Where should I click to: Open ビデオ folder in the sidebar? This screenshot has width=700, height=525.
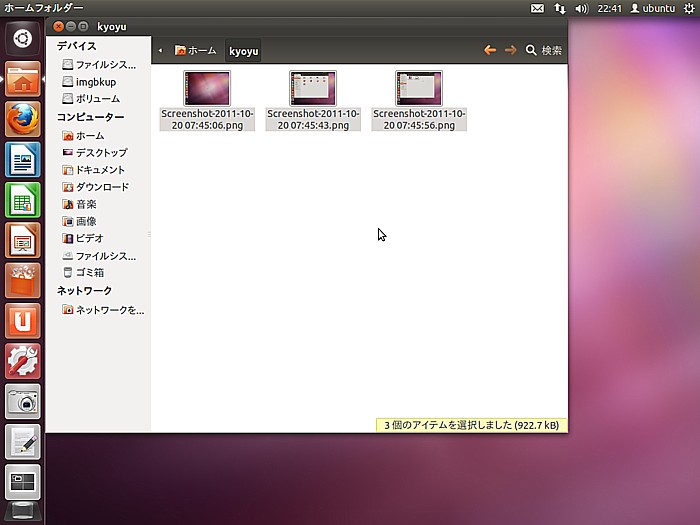click(x=83, y=238)
